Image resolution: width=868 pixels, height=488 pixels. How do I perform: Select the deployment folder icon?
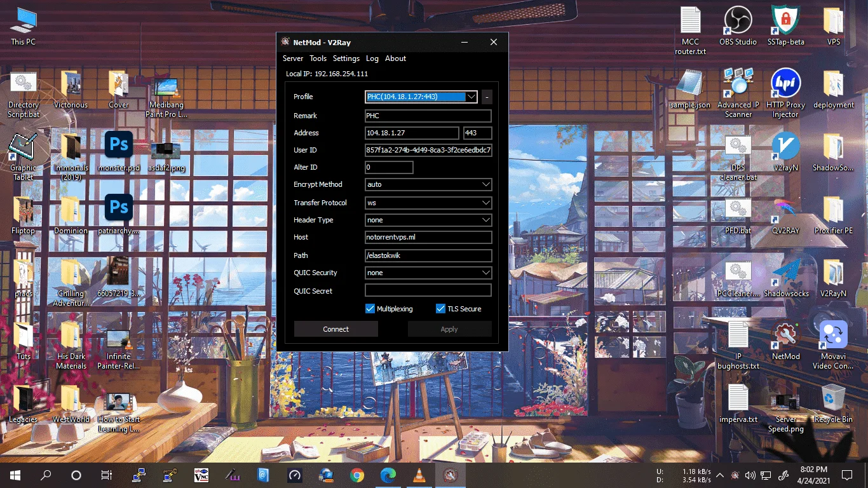coord(834,90)
